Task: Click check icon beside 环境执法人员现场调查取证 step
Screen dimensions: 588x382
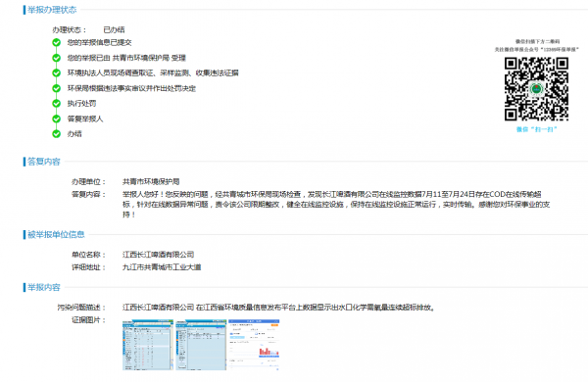Action: click(x=56, y=72)
